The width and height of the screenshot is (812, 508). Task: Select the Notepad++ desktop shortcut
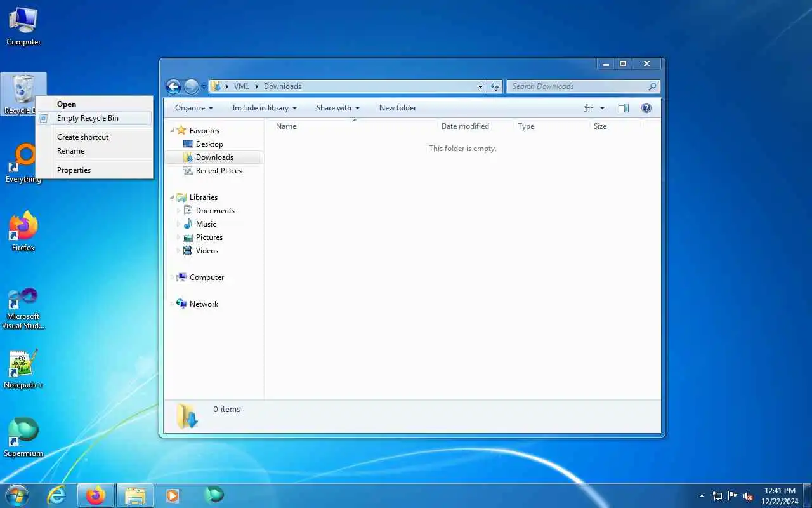[x=23, y=369]
